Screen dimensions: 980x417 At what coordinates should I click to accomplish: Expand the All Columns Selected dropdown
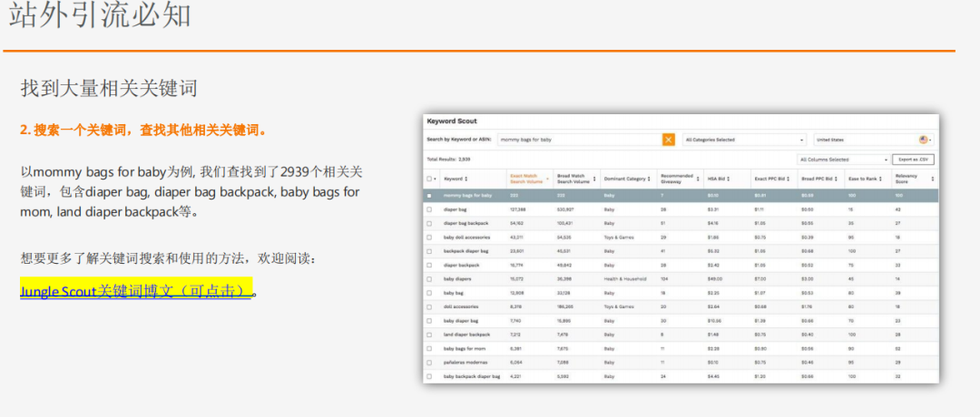[843, 160]
